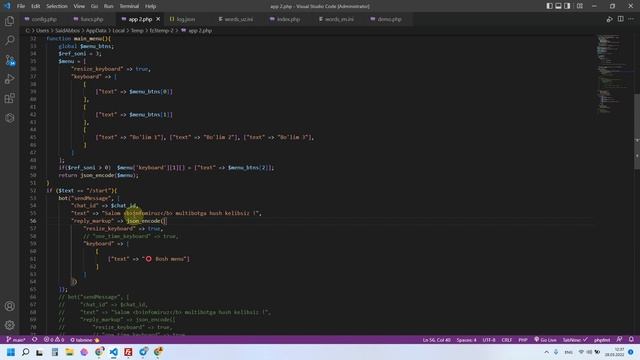
Task: Synchronize changes icon in status bar
Action: 35,340
